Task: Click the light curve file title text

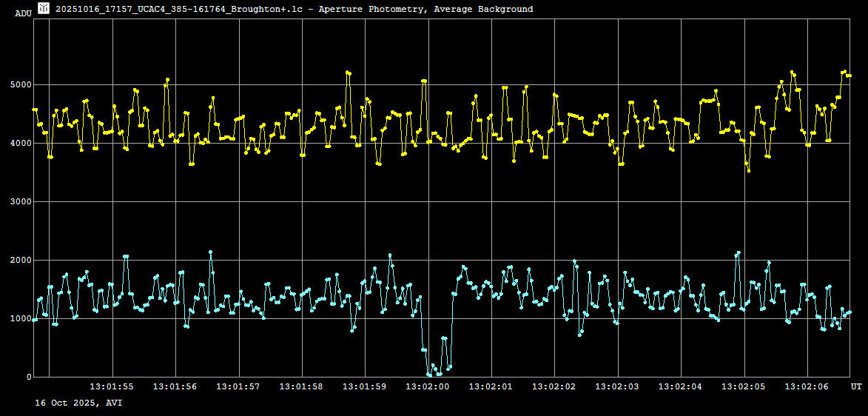Action: tap(294, 9)
